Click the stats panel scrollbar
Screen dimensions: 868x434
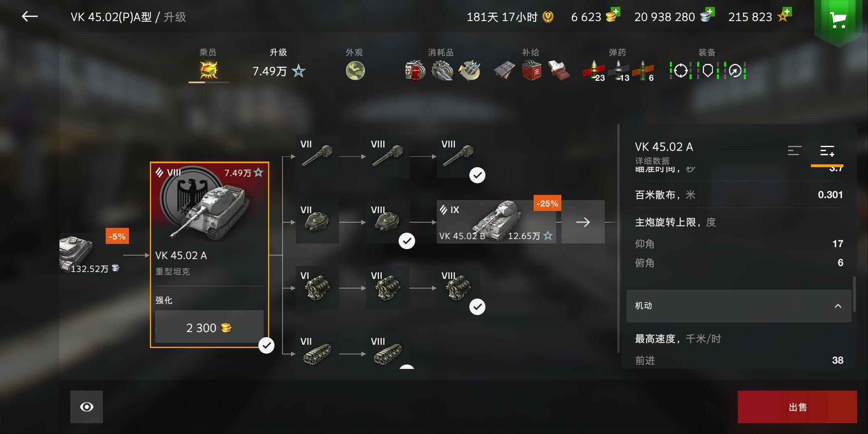tap(854, 294)
